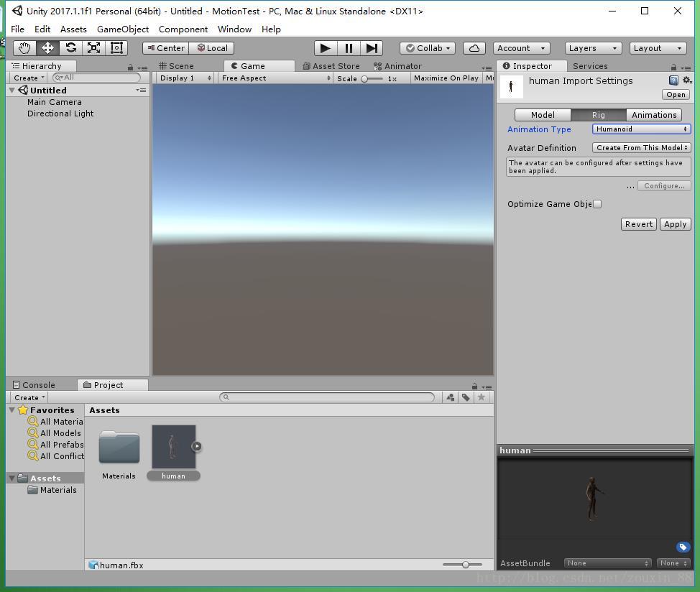Image resolution: width=700 pixels, height=592 pixels.
Task: Select Main Camera in Hierarchy
Action: coord(54,102)
